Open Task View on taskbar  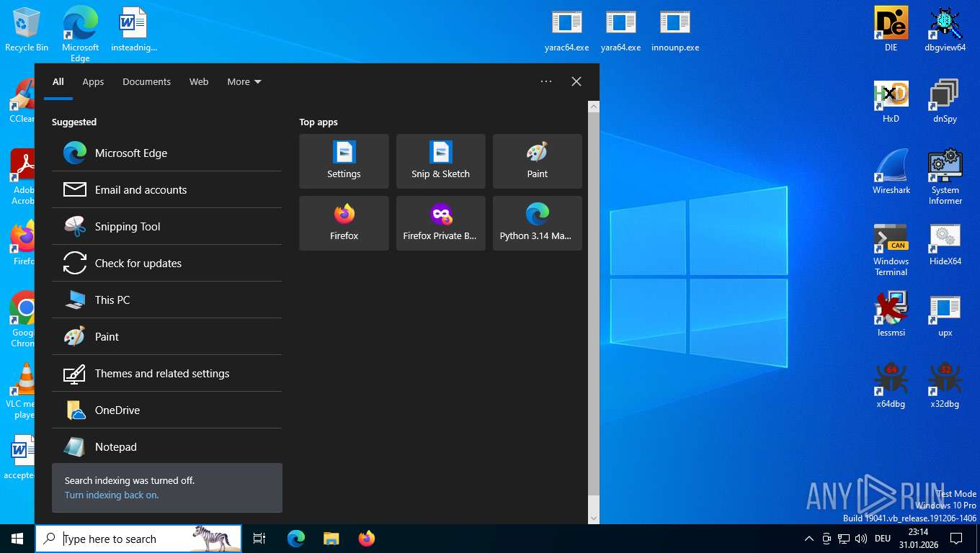point(259,539)
